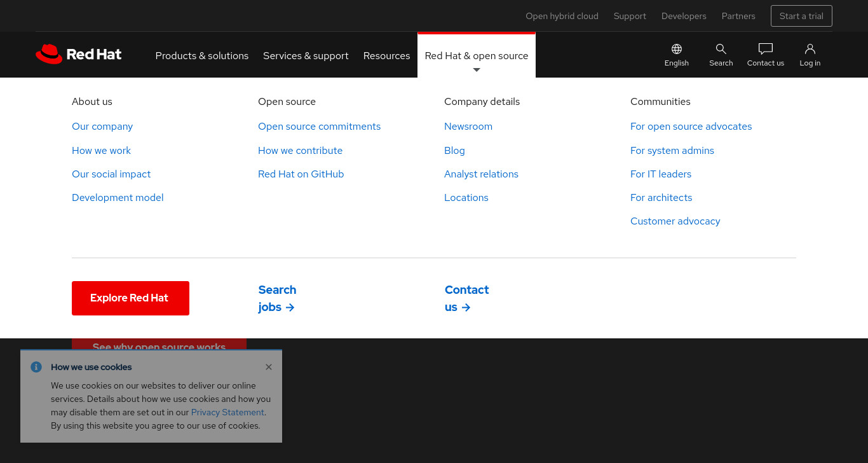Expand the Products & solutions menu
Screen dimensions: 868x463
click(202, 56)
